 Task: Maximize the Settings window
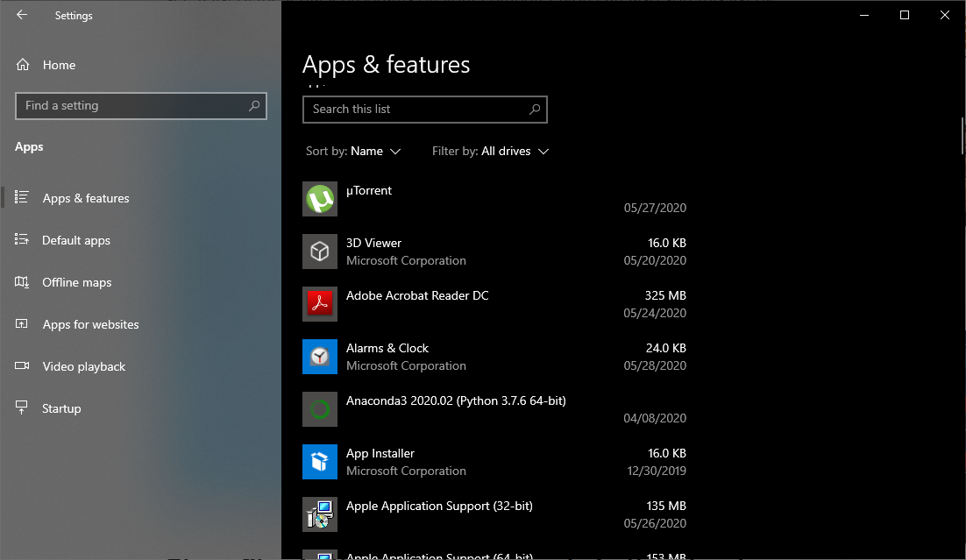pos(905,15)
